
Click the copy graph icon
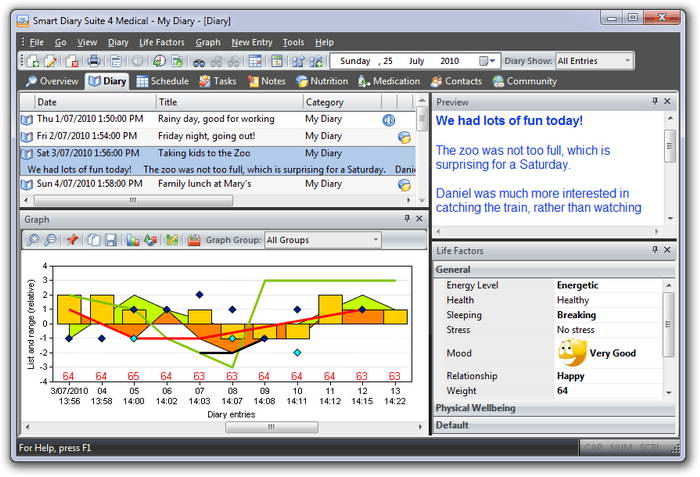point(94,240)
